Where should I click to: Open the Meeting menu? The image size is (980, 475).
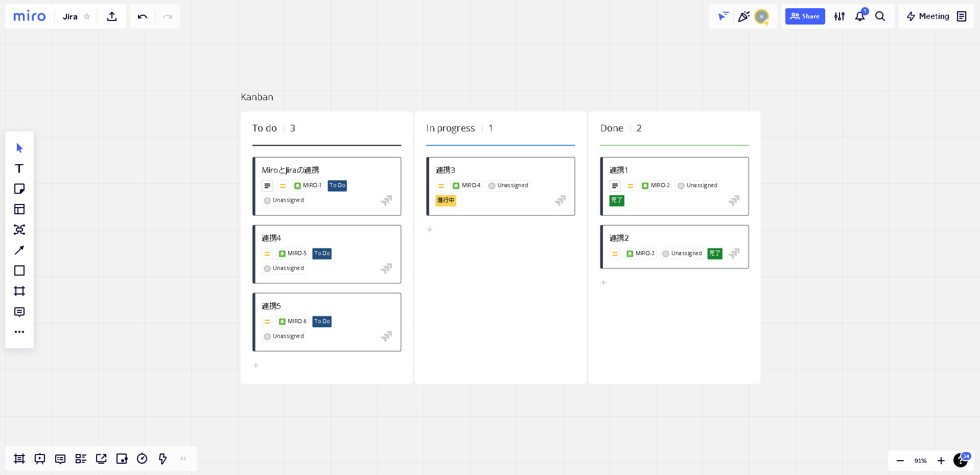click(x=928, y=16)
